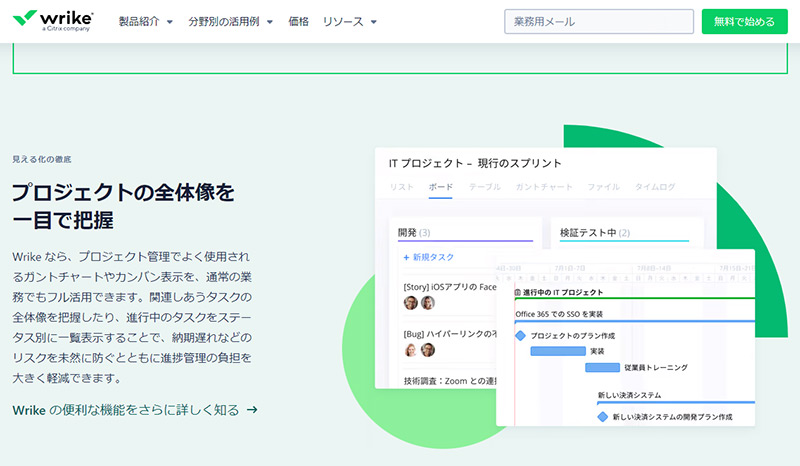
Task: Open the 技術調査：Zoom task card
Action: pyautogui.click(x=449, y=381)
